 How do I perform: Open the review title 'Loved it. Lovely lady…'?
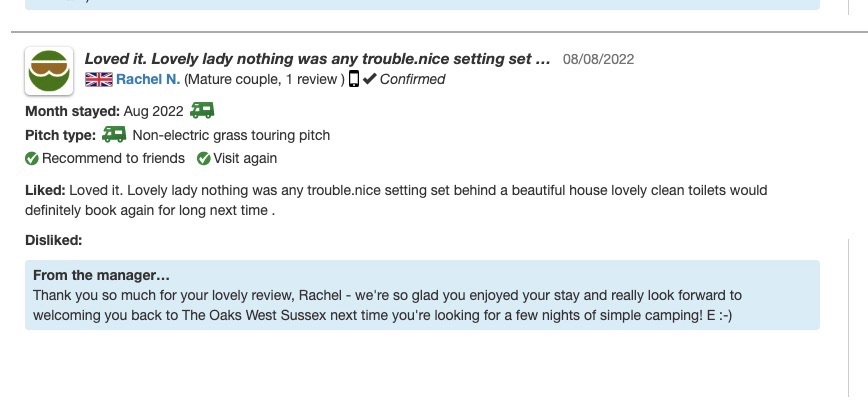tap(317, 59)
